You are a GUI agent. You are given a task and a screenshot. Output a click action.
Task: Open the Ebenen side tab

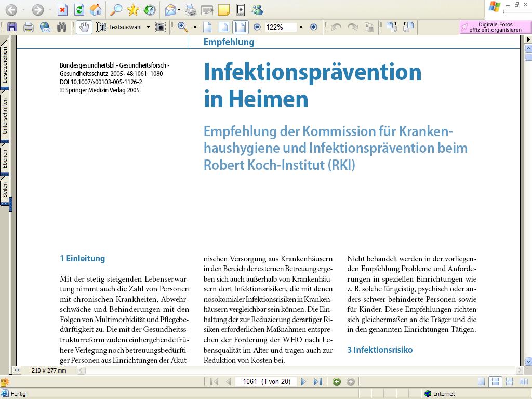pos(5,159)
